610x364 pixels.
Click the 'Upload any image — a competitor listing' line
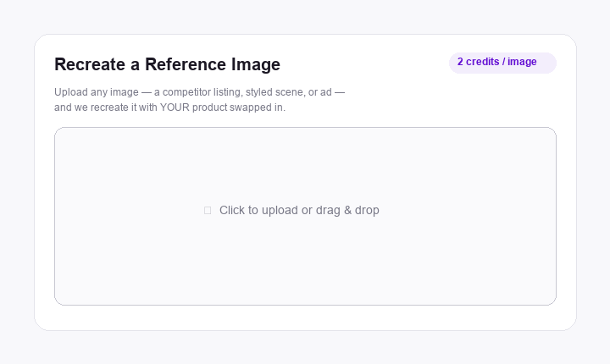click(199, 92)
